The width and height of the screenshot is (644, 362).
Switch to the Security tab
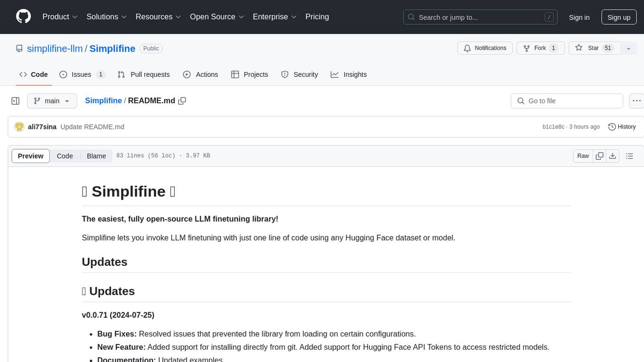coord(299,74)
